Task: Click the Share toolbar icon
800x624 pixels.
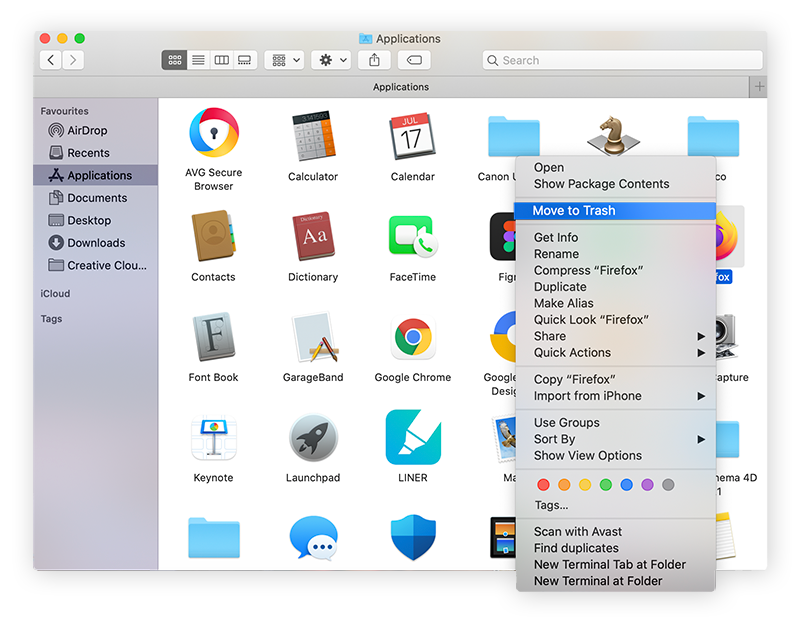Action: tap(374, 60)
